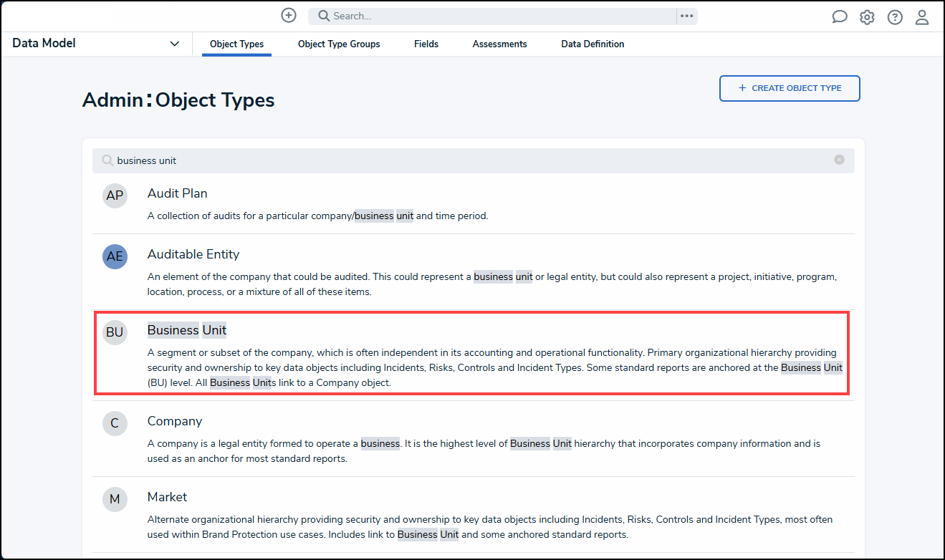
Task: Open the Business Unit object type
Action: click(x=186, y=329)
